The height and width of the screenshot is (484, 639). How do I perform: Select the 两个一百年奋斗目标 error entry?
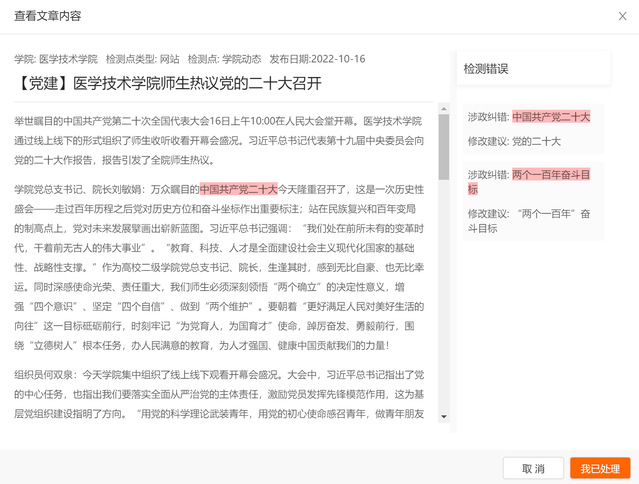pyautogui.click(x=529, y=181)
